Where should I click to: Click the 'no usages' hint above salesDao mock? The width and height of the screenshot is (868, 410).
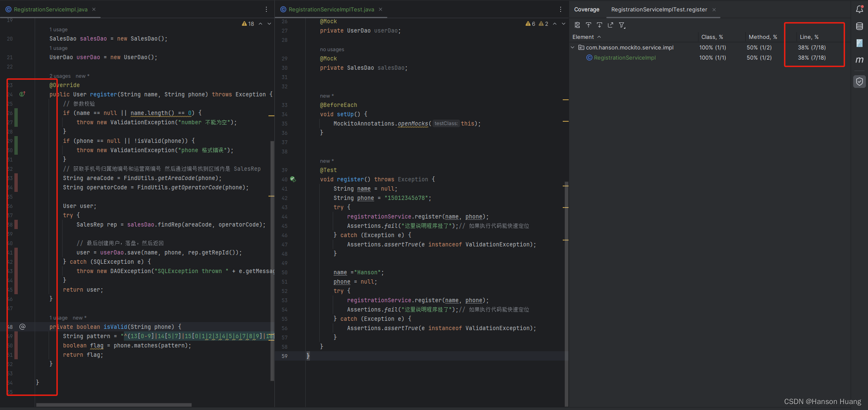tap(332, 49)
